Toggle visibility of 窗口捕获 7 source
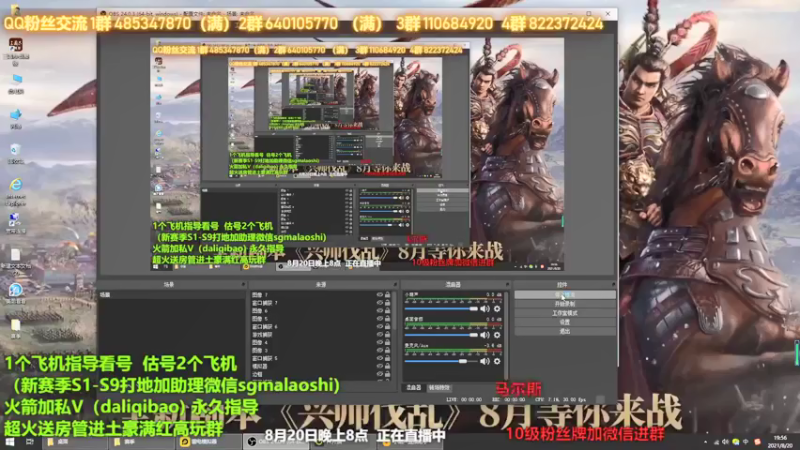 pyautogui.click(x=379, y=303)
